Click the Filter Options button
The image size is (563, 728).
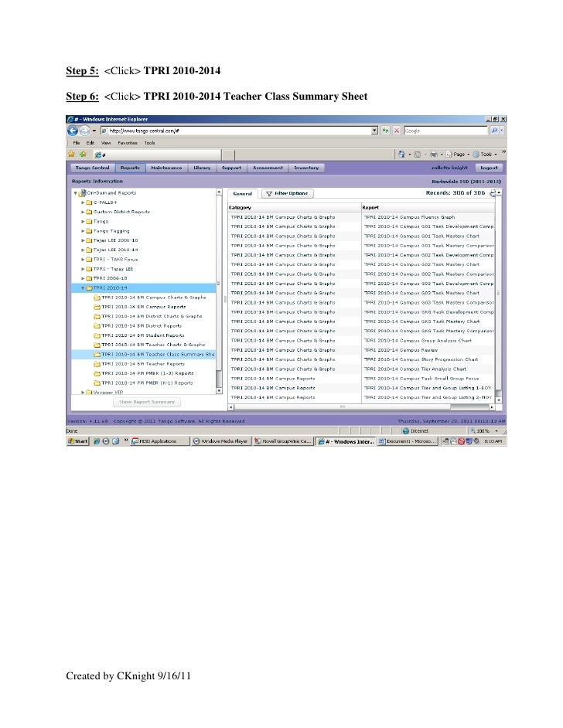coord(288,194)
